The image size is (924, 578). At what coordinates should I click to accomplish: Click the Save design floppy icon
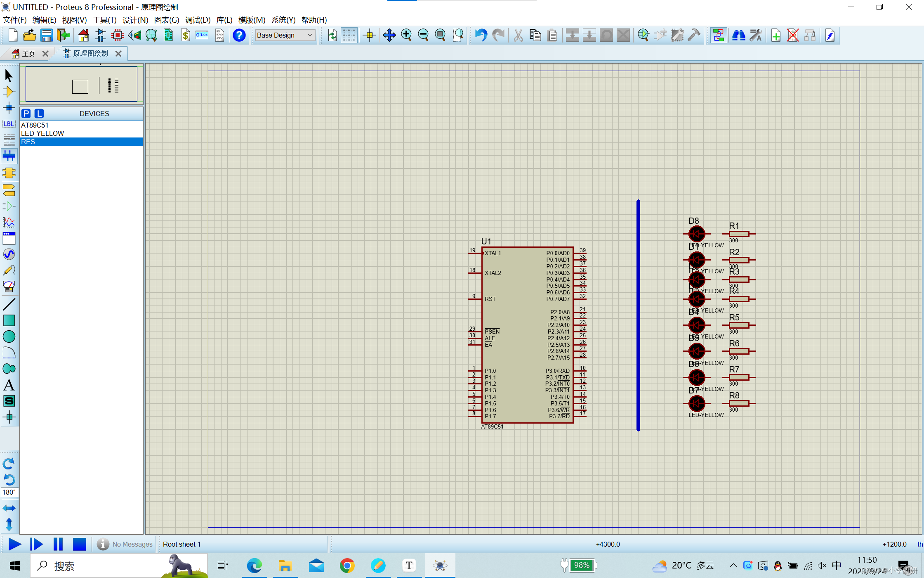[x=46, y=35]
